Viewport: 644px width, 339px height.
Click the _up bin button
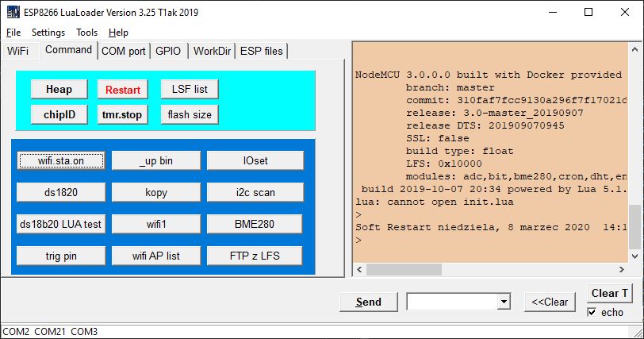(156, 160)
